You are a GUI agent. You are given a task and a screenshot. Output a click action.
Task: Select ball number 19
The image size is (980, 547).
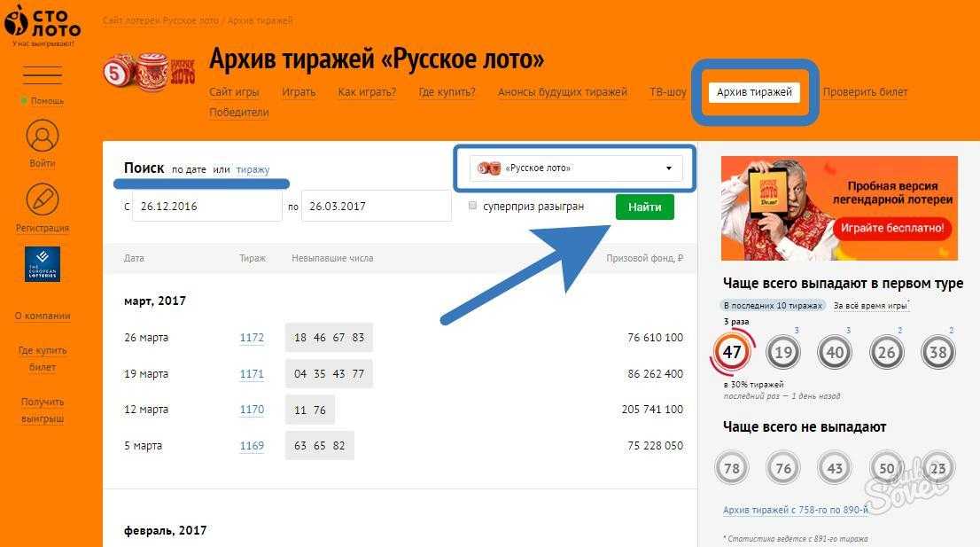(783, 352)
